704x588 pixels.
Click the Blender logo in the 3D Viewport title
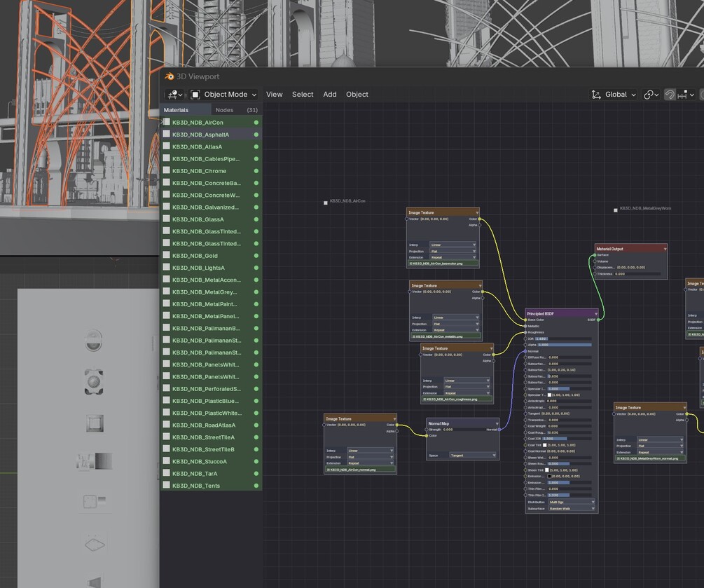click(x=170, y=76)
